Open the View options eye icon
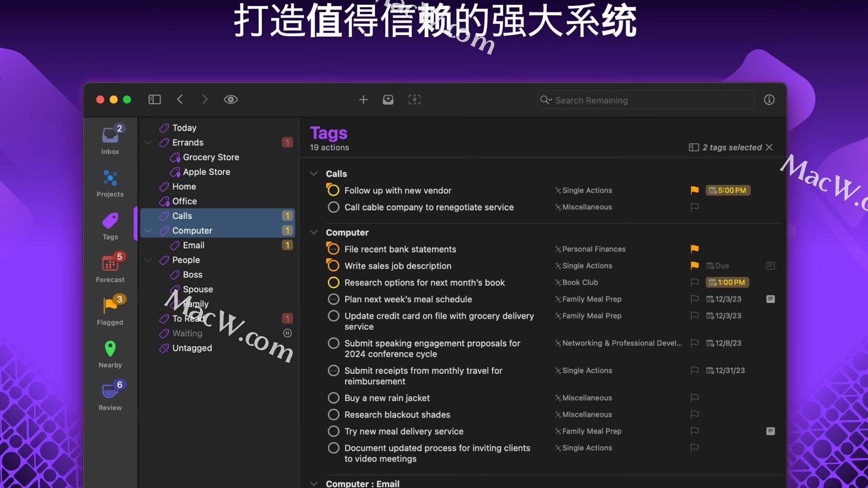 point(231,99)
